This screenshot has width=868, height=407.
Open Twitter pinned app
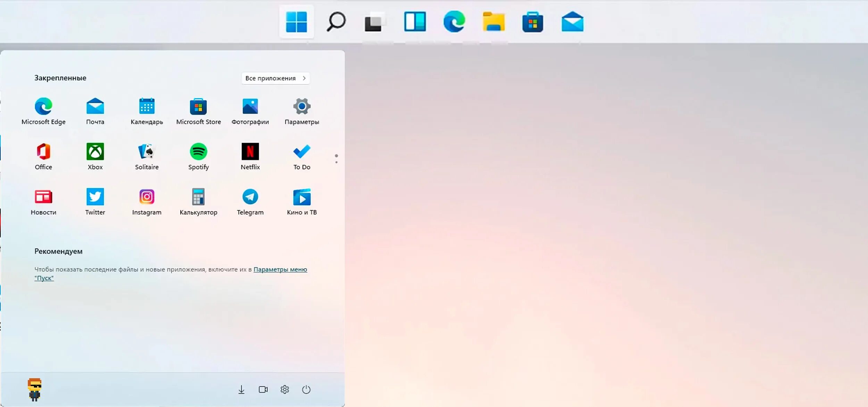95,197
